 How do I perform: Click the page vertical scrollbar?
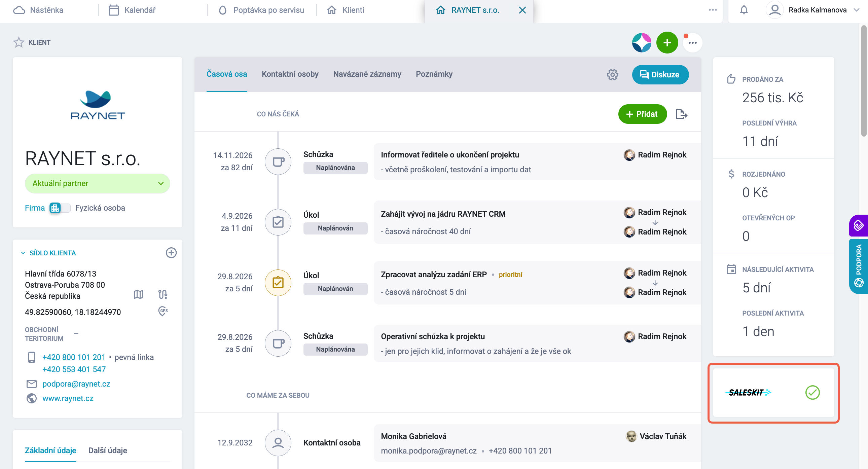864,81
